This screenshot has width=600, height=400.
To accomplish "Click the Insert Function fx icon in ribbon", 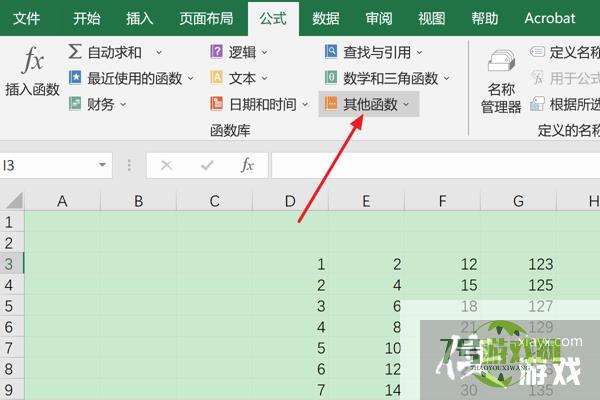I will coord(32,60).
